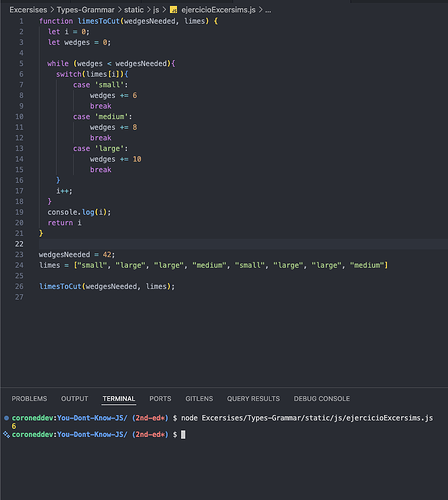Click the Excersises breadcrumb
This screenshot has width=448, height=500.
click(28, 10)
